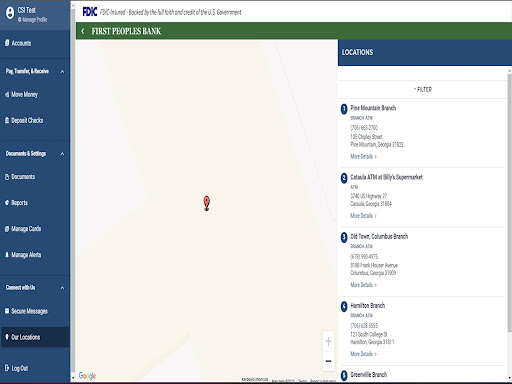512x384 pixels.
Task: Collapse the Documents & Settings section
Action: pos(62,154)
